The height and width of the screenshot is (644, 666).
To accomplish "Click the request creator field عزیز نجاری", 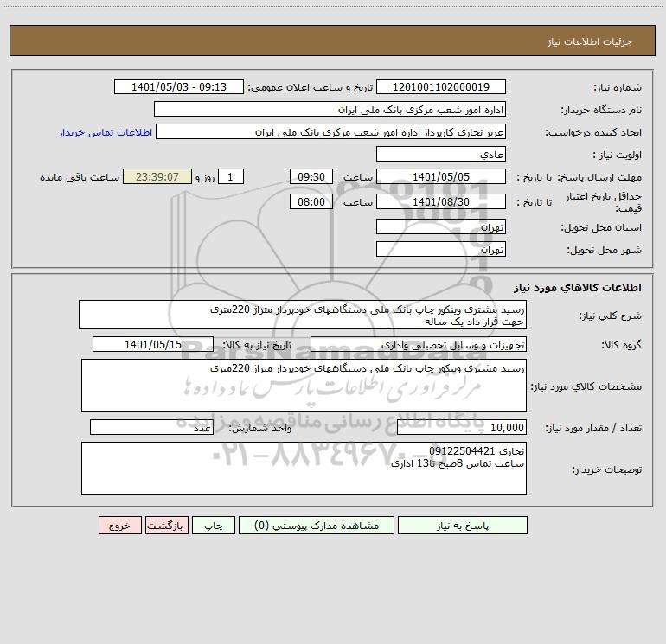I will coord(330,131).
